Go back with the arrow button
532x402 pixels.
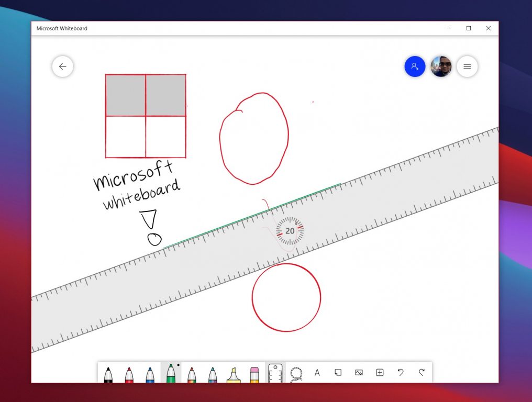point(62,66)
